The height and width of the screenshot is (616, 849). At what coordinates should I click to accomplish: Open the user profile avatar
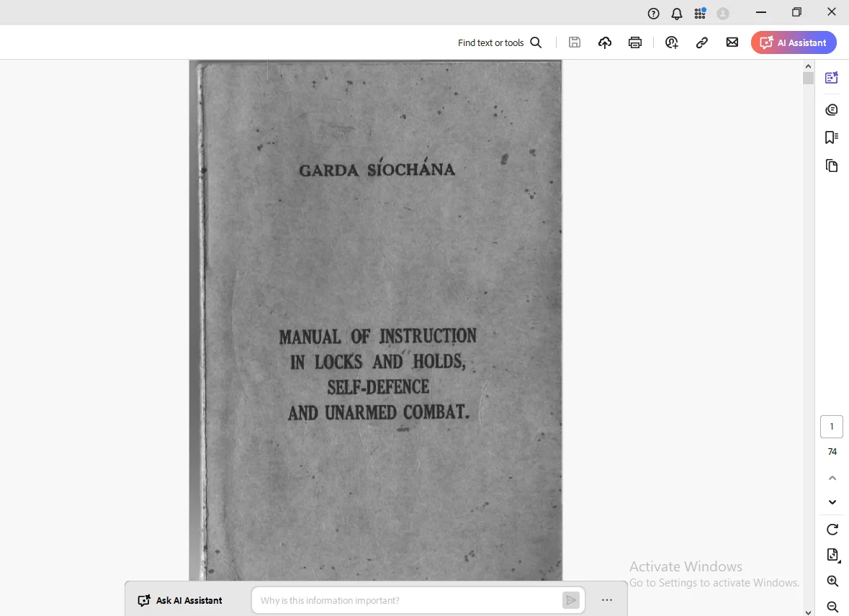click(723, 14)
